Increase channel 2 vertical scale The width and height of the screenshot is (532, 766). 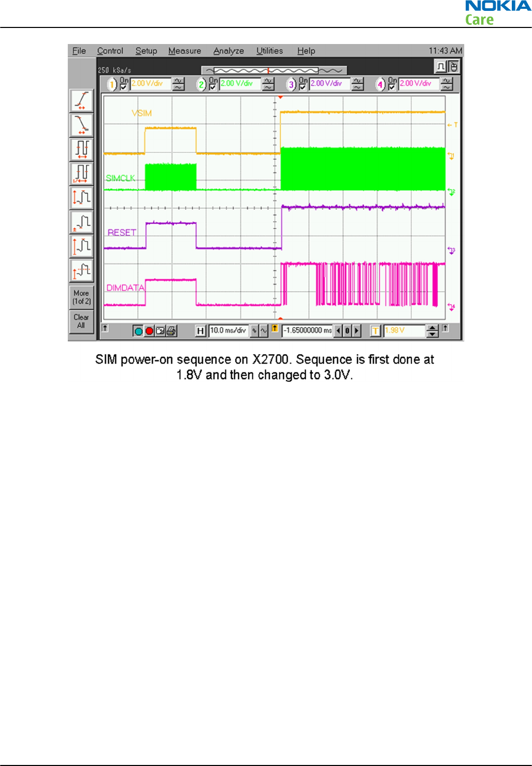pyautogui.click(x=268, y=81)
